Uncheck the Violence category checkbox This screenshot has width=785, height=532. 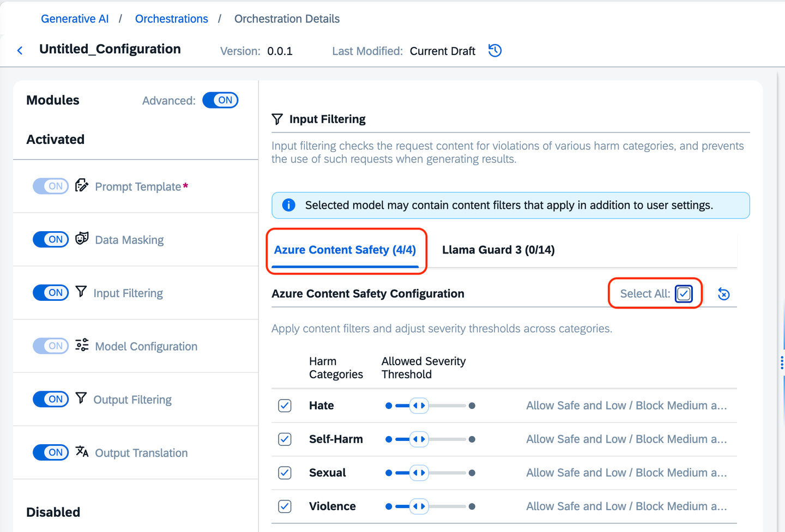pyautogui.click(x=285, y=506)
